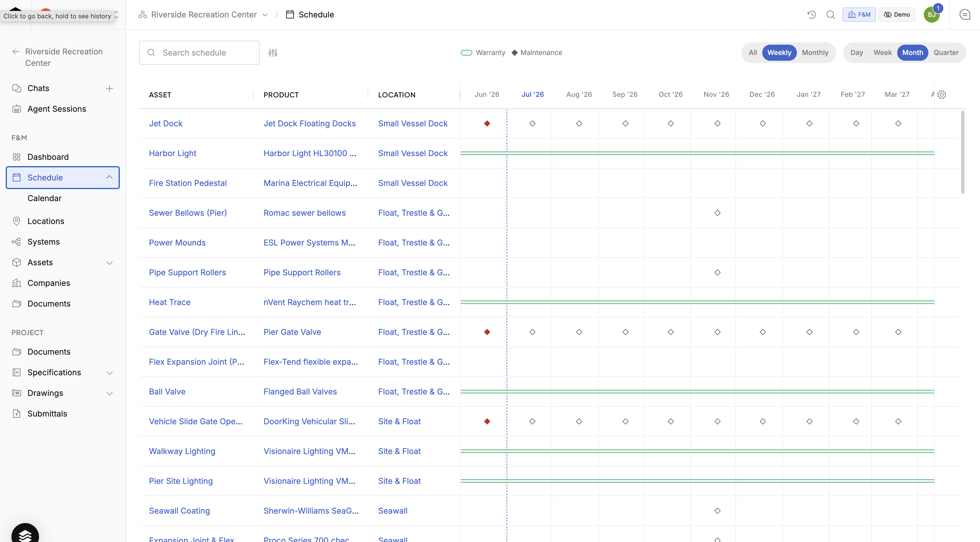The height and width of the screenshot is (542, 980).
Task: Sort by the PRODUCT column header
Action: click(x=281, y=95)
